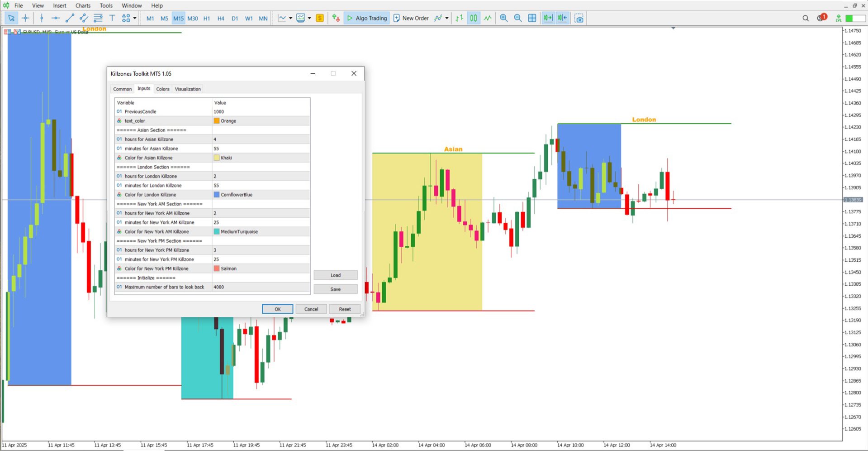Open the search magnifier

pos(806,18)
